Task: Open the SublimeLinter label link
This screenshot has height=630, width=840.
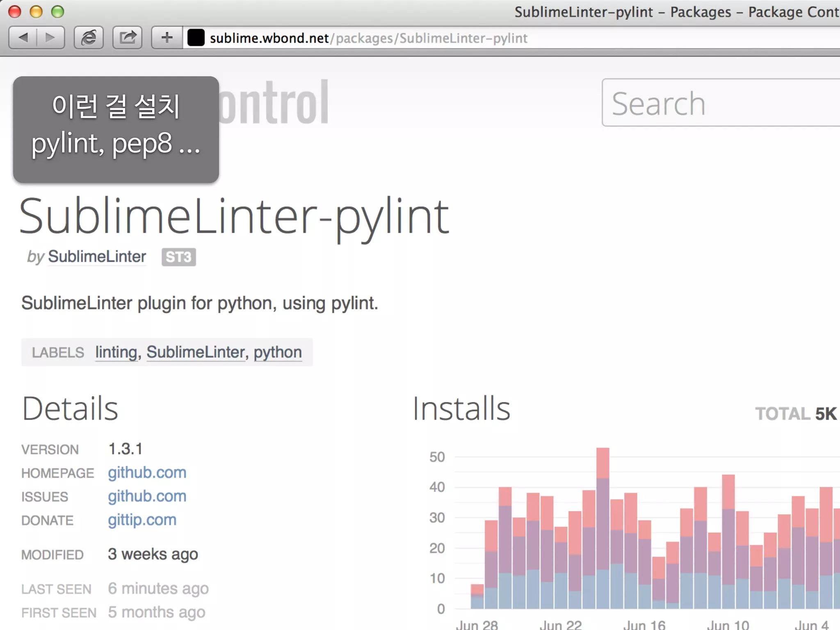Action: click(196, 352)
